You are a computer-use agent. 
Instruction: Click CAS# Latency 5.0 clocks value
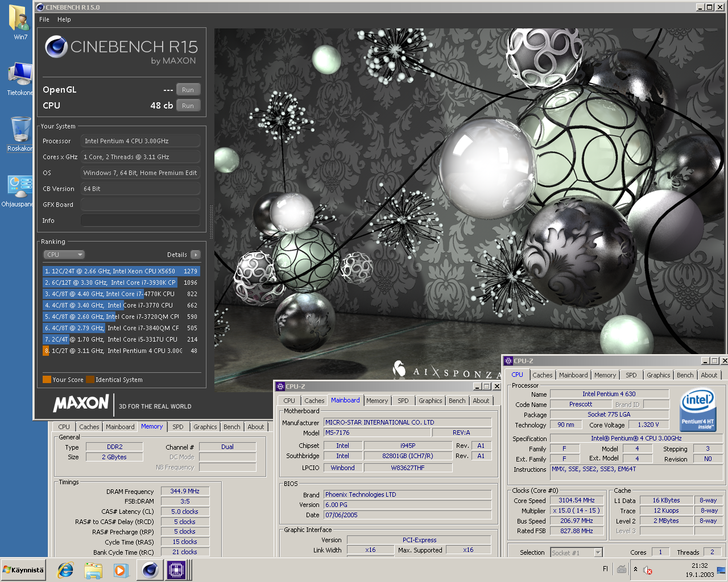[x=185, y=512]
